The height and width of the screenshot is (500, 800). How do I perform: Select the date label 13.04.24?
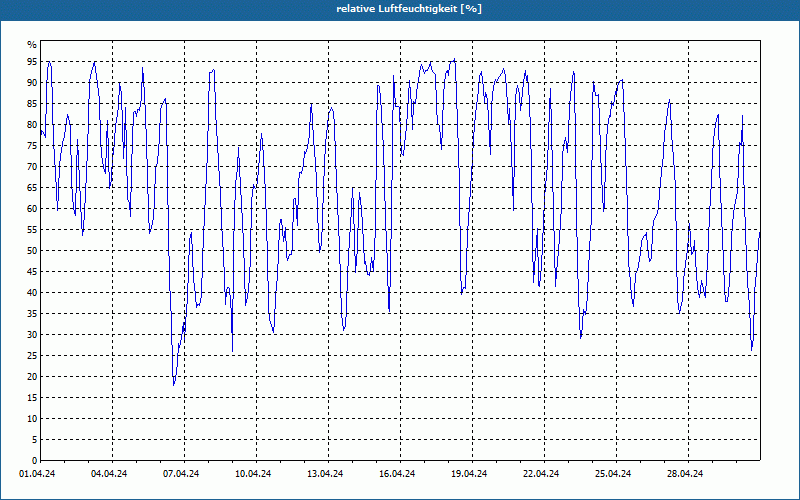(324, 474)
